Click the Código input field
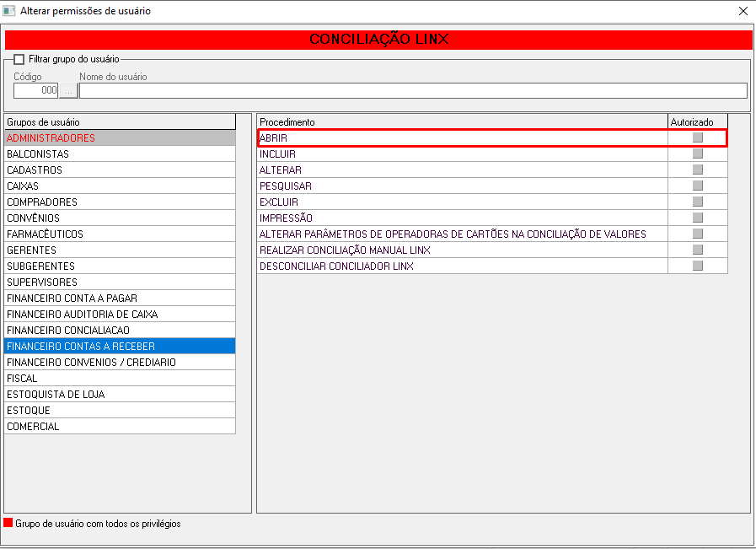 [x=36, y=90]
